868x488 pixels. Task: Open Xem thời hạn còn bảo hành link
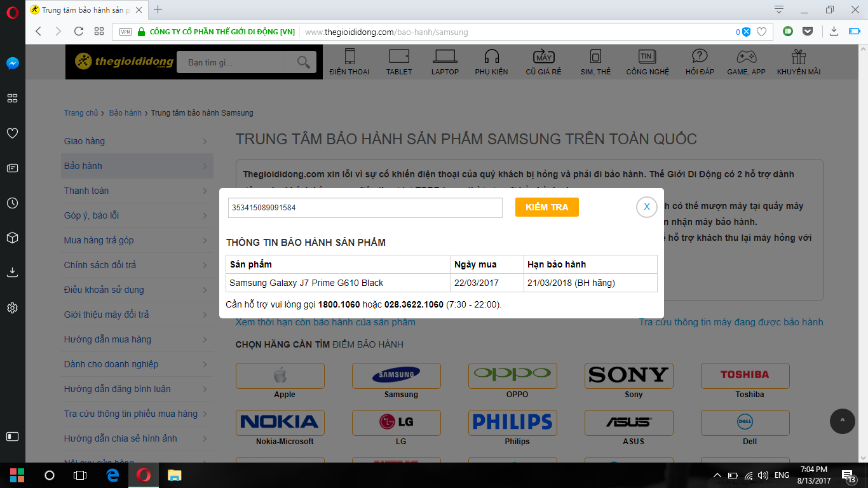325,322
